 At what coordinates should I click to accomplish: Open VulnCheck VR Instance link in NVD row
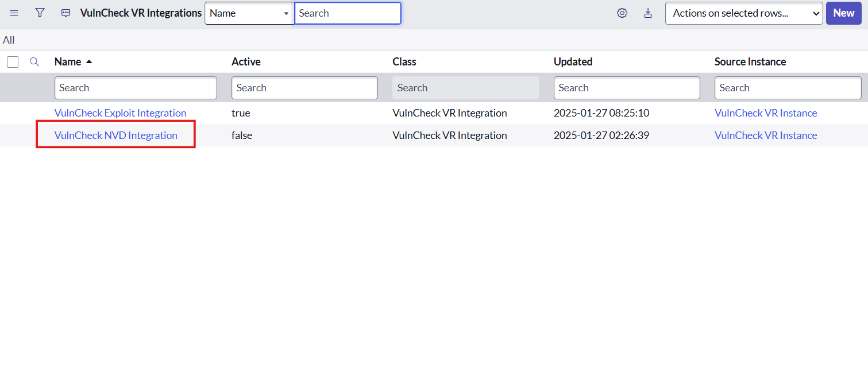766,135
